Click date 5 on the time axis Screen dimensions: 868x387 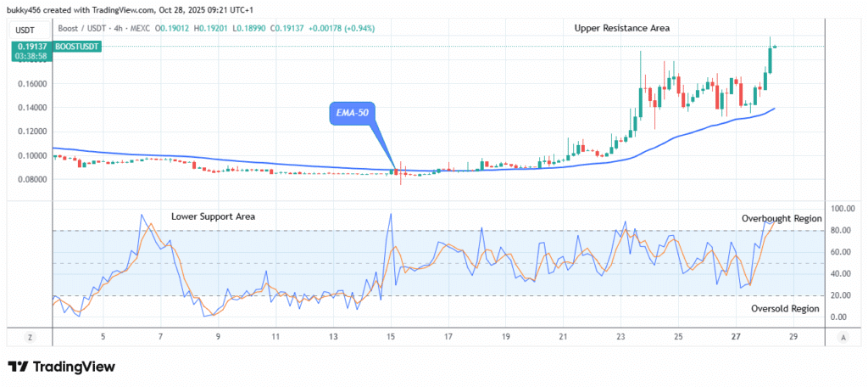coord(103,337)
